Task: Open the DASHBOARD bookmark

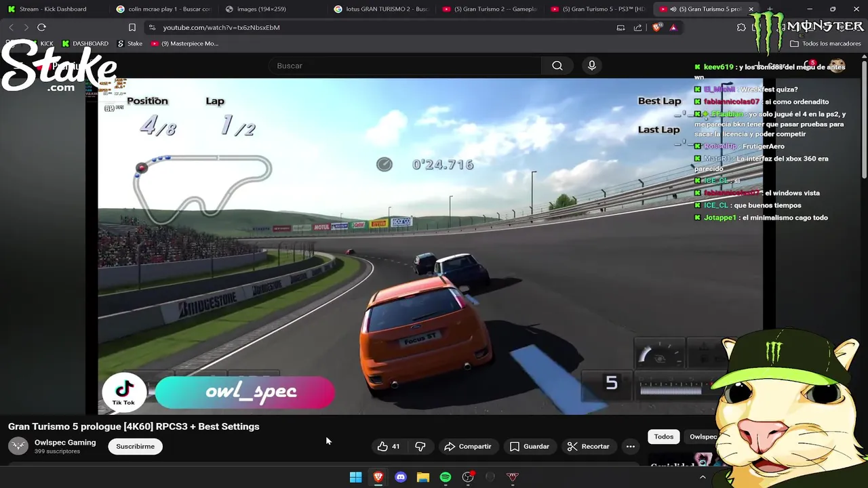Action: pos(85,43)
